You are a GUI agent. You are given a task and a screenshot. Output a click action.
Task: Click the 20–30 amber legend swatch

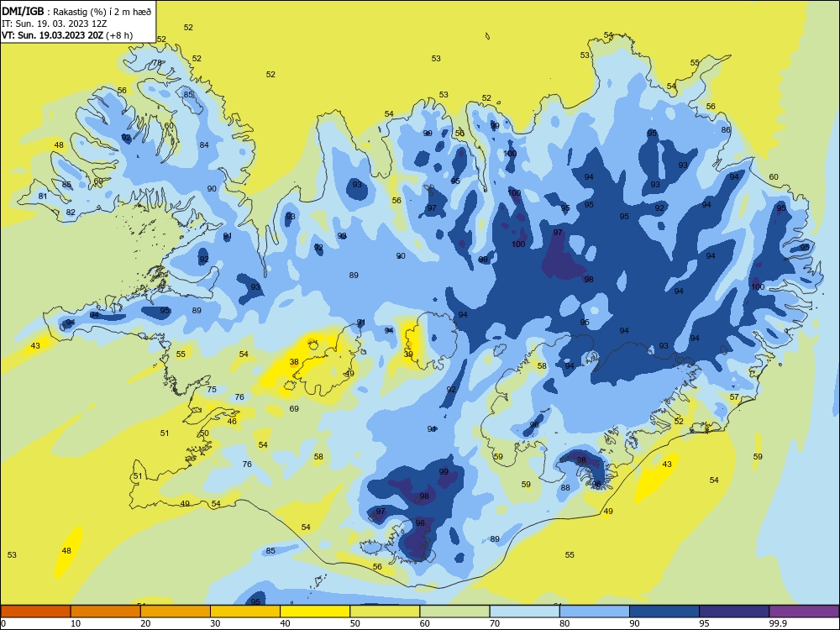coord(176,612)
